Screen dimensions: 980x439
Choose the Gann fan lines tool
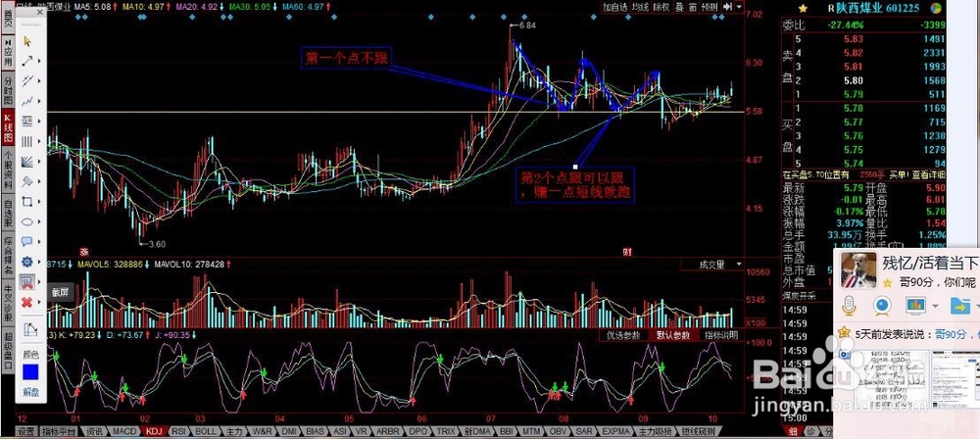[27, 162]
